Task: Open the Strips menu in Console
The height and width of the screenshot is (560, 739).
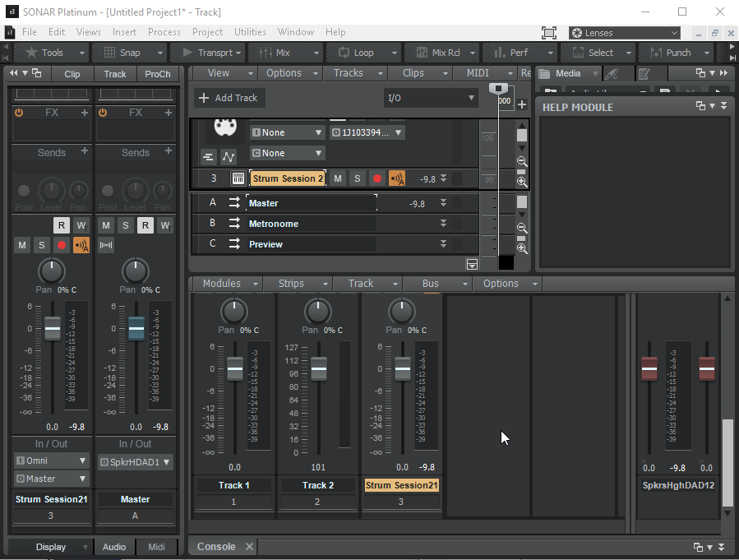Action: [x=298, y=284]
